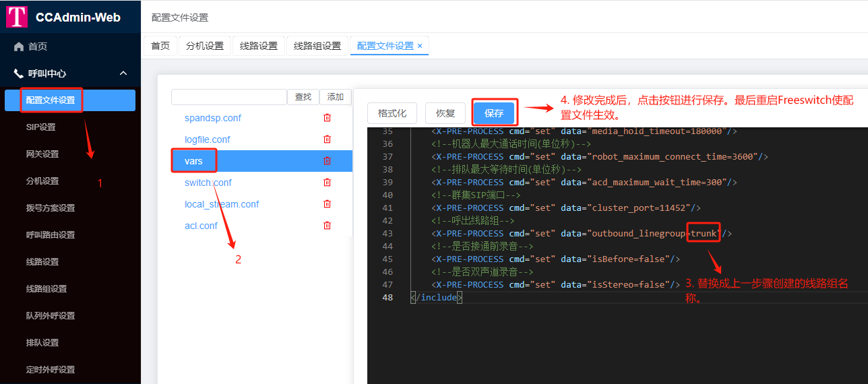Click trash icon beside local_stream.conf
The height and width of the screenshot is (384, 868).
[x=327, y=204]
